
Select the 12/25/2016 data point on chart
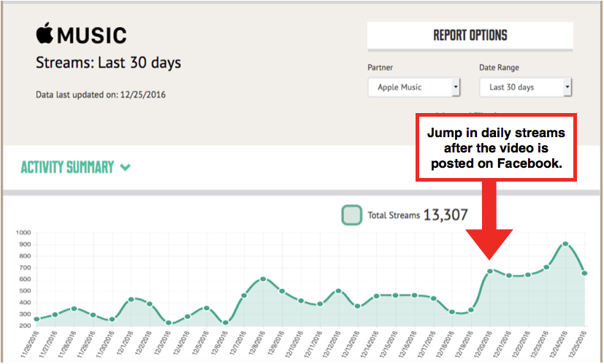pos(584,274)
